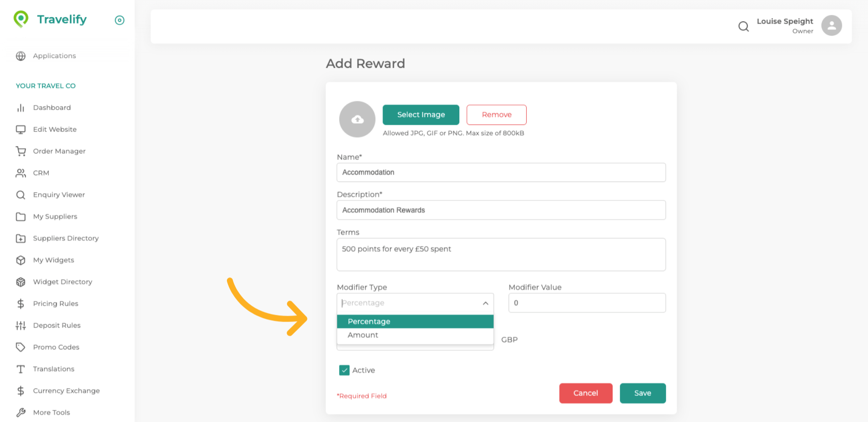The width and height of the screenshot is (868, 422).
Task: Open the CRM section icon
Action: point(21,173)
